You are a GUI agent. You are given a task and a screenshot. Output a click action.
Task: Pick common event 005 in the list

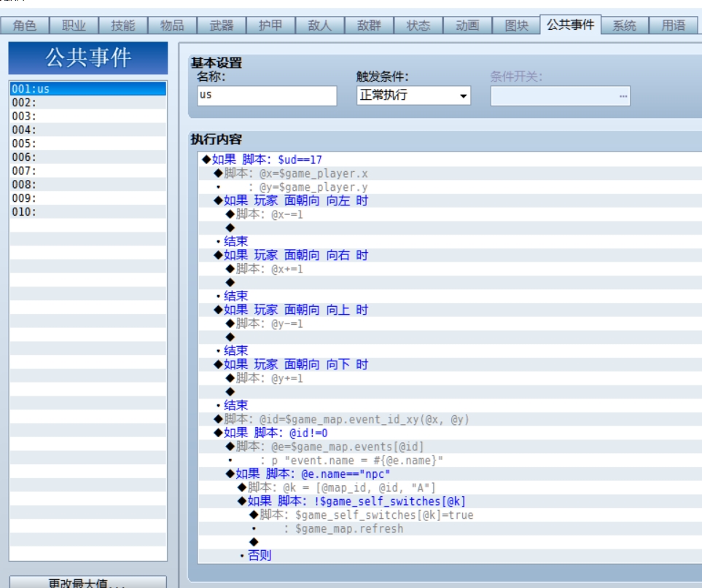(88, 144)
